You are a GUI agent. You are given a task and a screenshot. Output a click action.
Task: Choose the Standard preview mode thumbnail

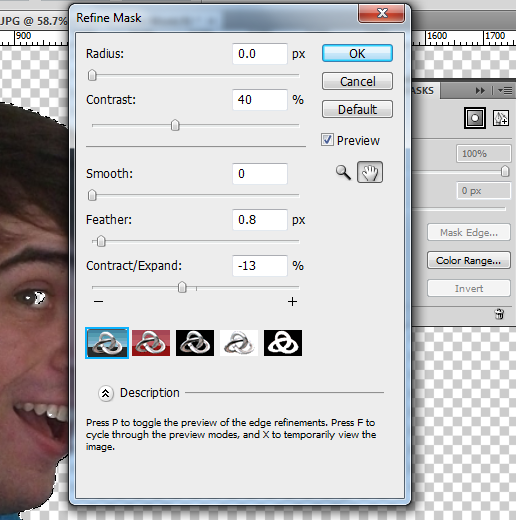coord(107,343)
